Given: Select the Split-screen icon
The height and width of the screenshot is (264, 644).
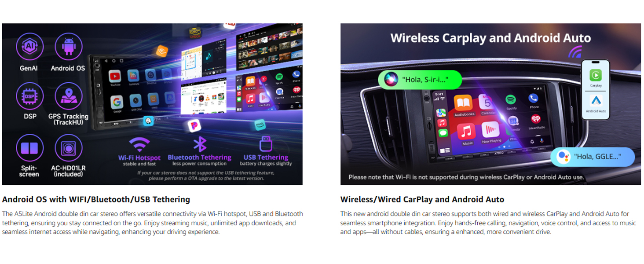Looking at the screenshot, I should tap(29, 148).
